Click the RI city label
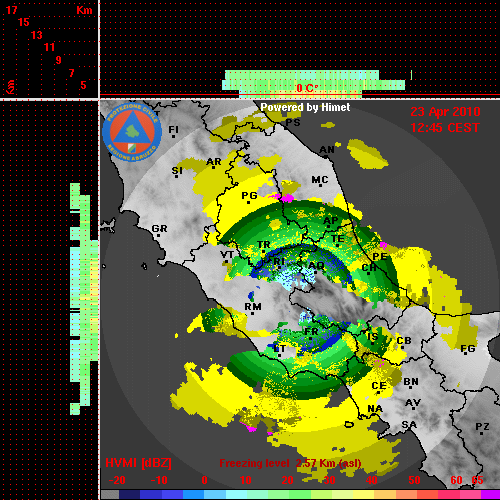Viewport: 500px width, 500px height. point(278,261)
